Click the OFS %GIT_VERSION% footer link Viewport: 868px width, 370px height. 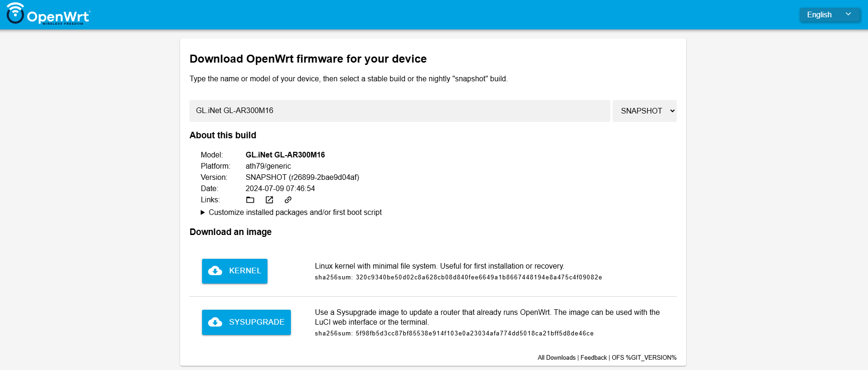[644, 358]
